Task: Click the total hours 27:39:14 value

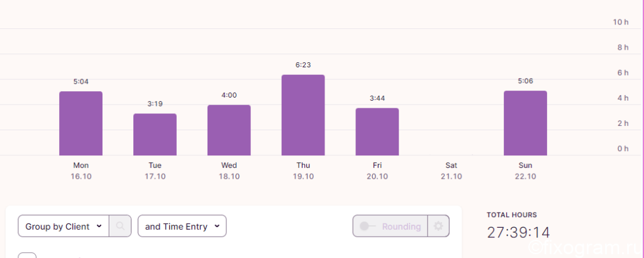Action: pos(518,233)
